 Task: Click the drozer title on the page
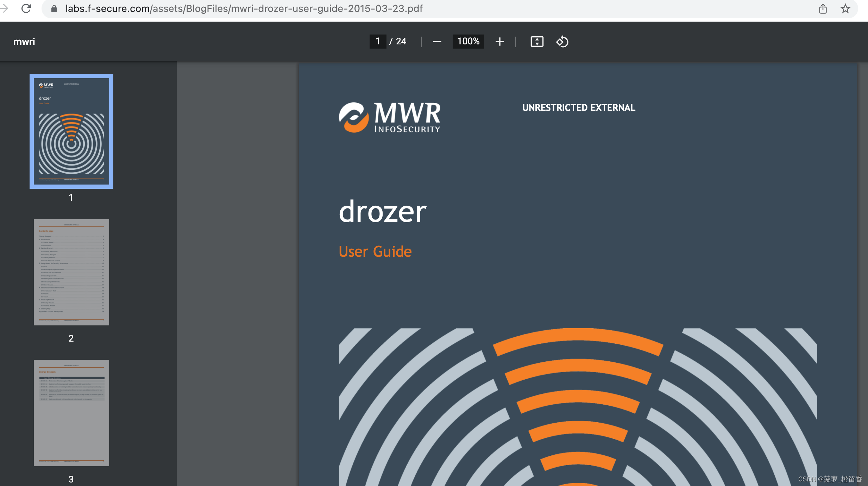coord(383,211)
